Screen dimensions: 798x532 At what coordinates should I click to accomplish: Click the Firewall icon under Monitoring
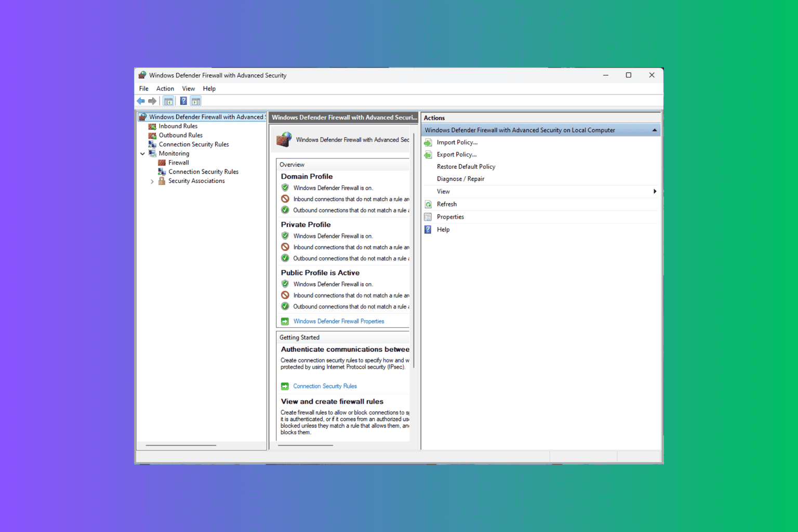(x=162, y=163)
